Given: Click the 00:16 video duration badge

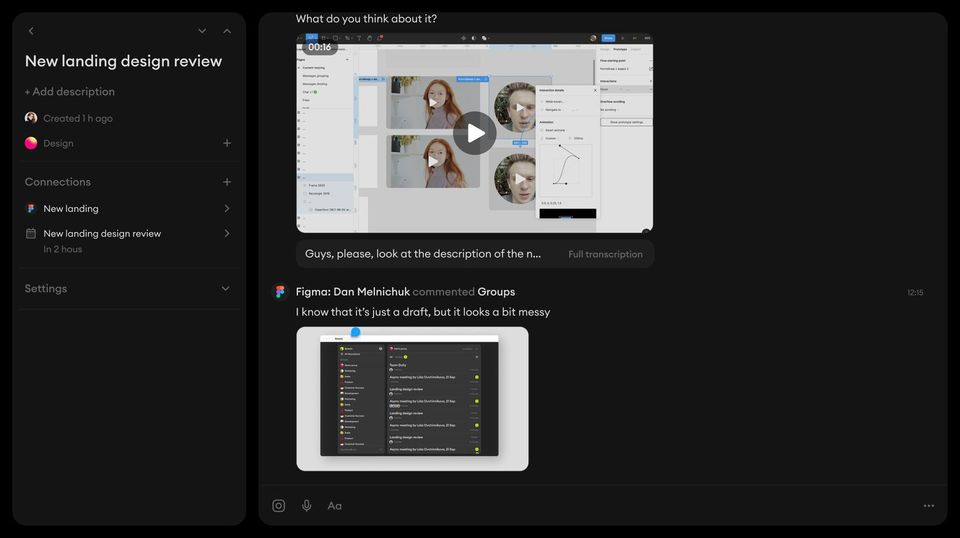Looking at the screenshot, I should point(320,47).
